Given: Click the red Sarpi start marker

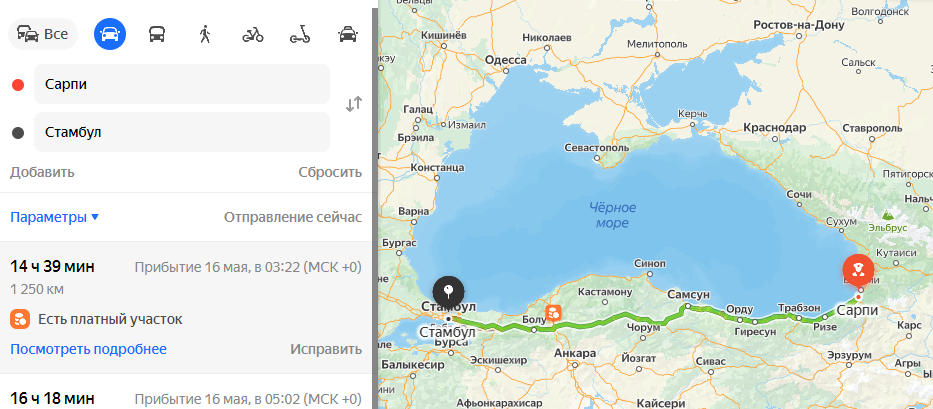Looking at the screenshot, I should [858, 270].
